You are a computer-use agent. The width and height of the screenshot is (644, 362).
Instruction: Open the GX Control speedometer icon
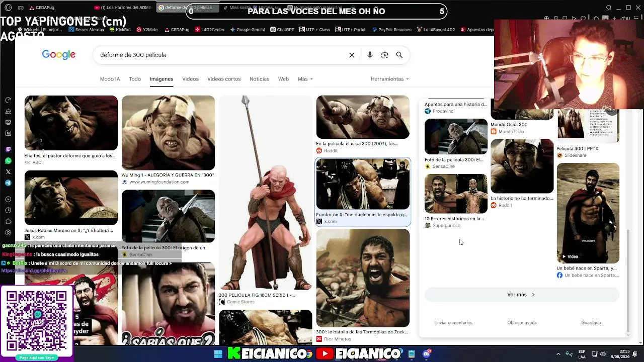click(8, 100)
